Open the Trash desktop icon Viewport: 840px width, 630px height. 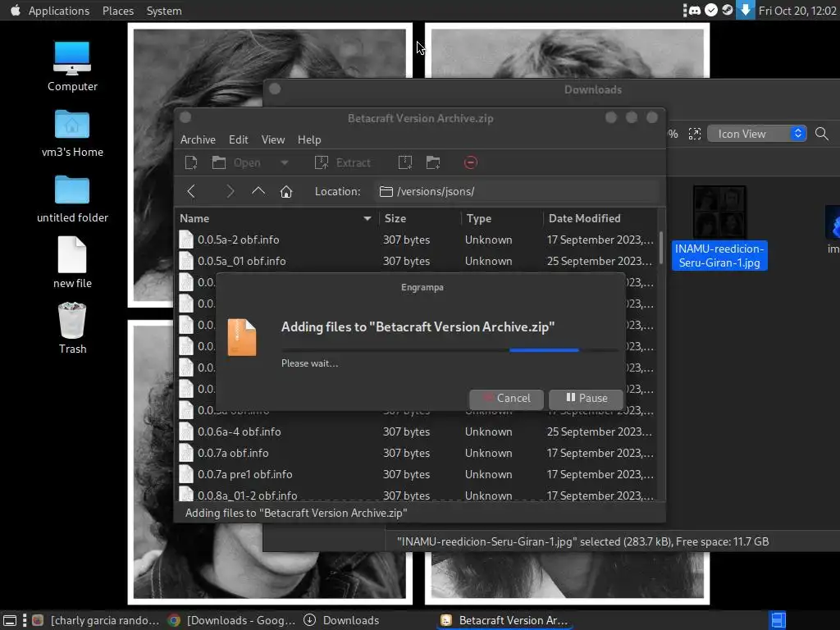pos(72,328)
